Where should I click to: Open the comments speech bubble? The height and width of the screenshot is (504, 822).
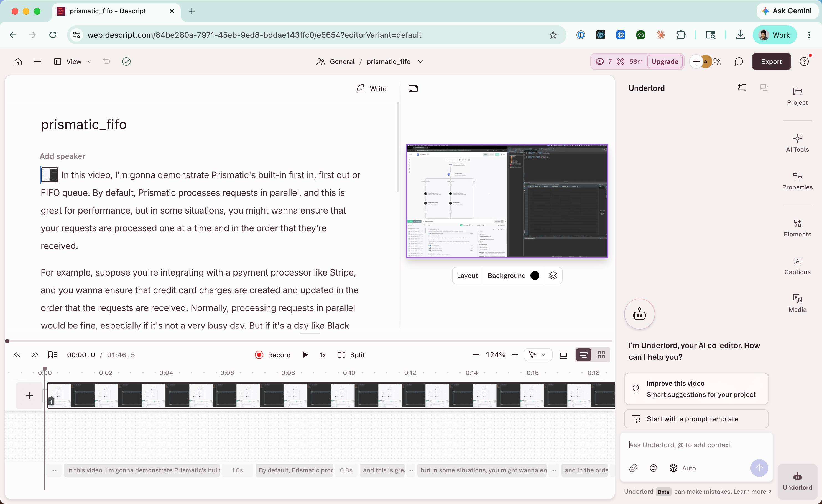pos(739,62)
